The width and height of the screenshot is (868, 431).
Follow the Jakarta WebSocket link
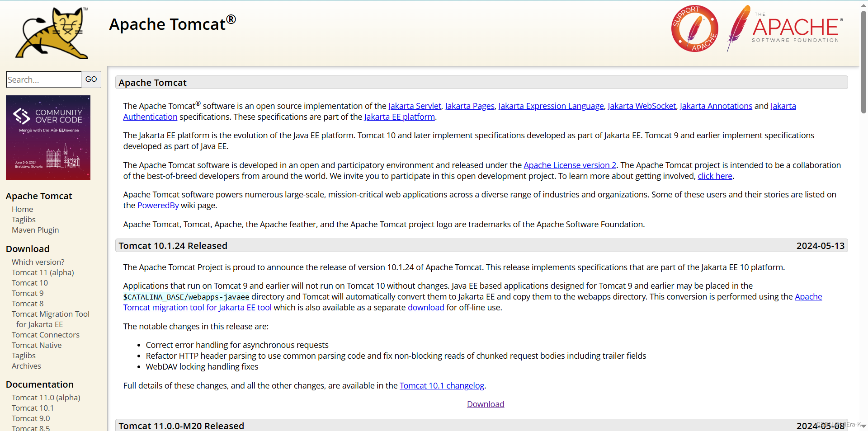[x=642, y=106]
